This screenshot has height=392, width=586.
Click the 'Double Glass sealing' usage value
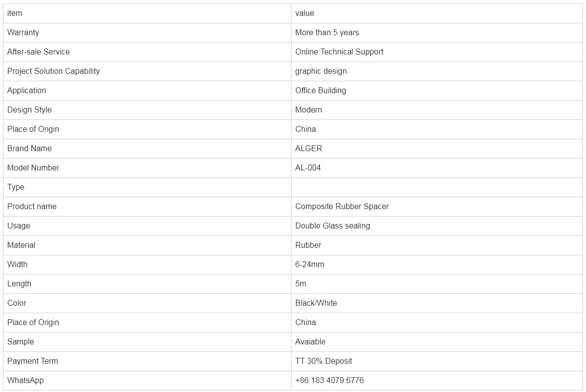pyautogui.click(x=333, y=225)
